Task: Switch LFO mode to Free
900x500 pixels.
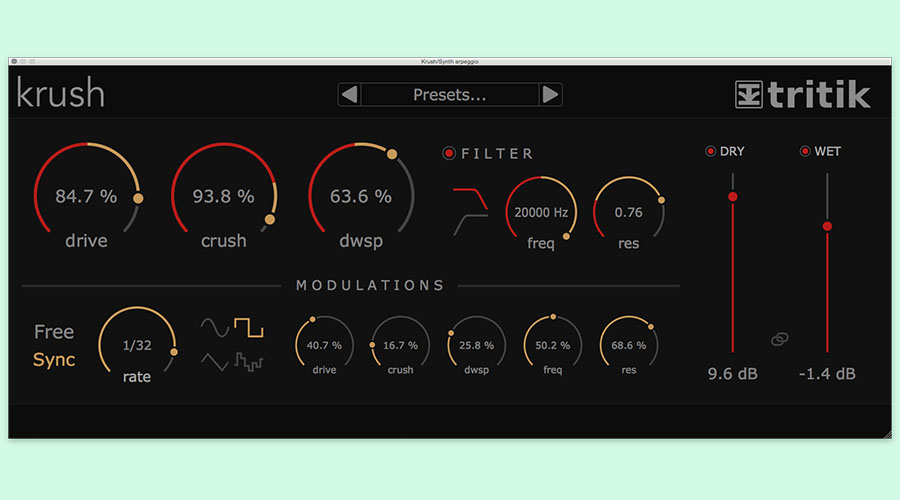Action: pos(54,332)
